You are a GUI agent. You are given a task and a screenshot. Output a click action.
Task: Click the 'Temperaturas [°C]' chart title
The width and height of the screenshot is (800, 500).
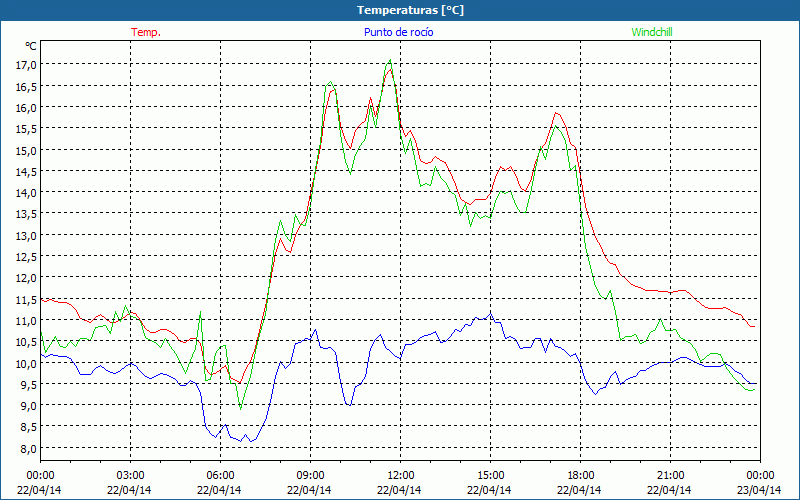click(x=410, y=10)
